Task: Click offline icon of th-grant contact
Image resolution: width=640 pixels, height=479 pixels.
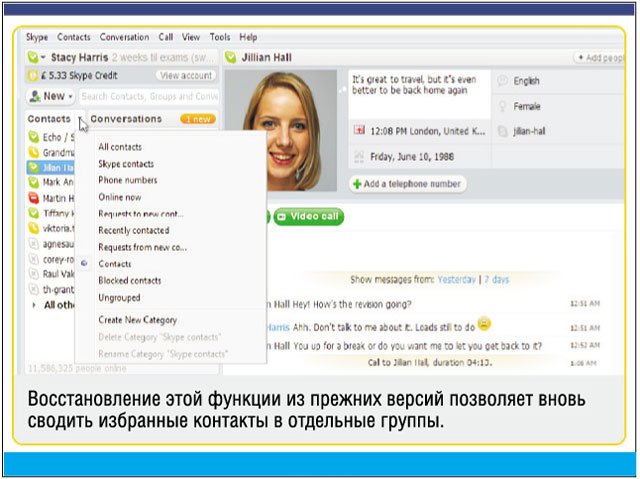Action: [33, 289]
